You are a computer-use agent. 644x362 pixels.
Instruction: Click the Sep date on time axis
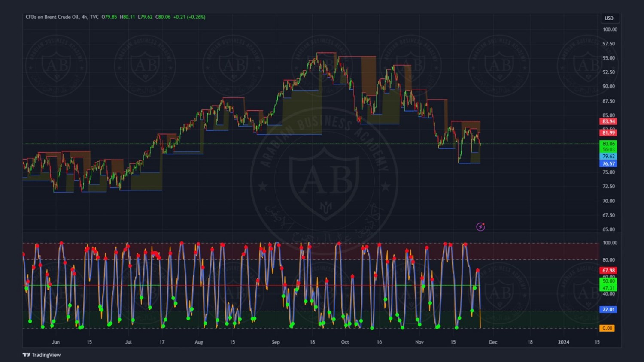tap(276, 342)
